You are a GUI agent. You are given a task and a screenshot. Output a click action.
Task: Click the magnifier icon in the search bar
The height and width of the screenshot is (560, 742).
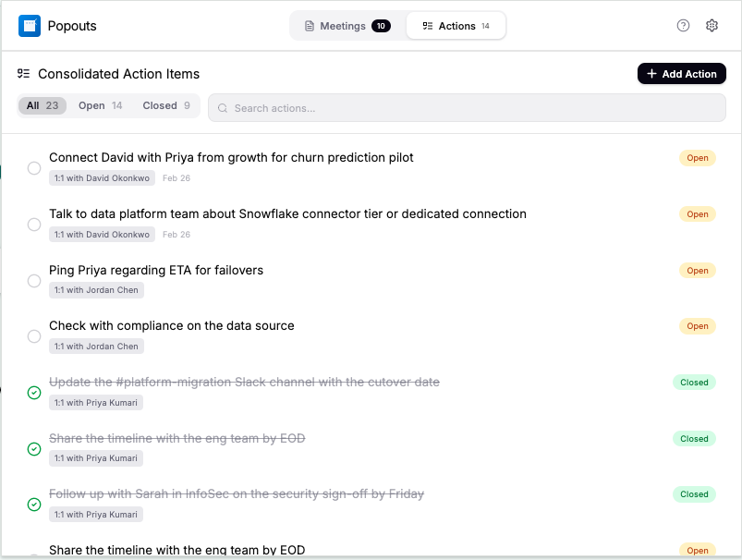223,108
